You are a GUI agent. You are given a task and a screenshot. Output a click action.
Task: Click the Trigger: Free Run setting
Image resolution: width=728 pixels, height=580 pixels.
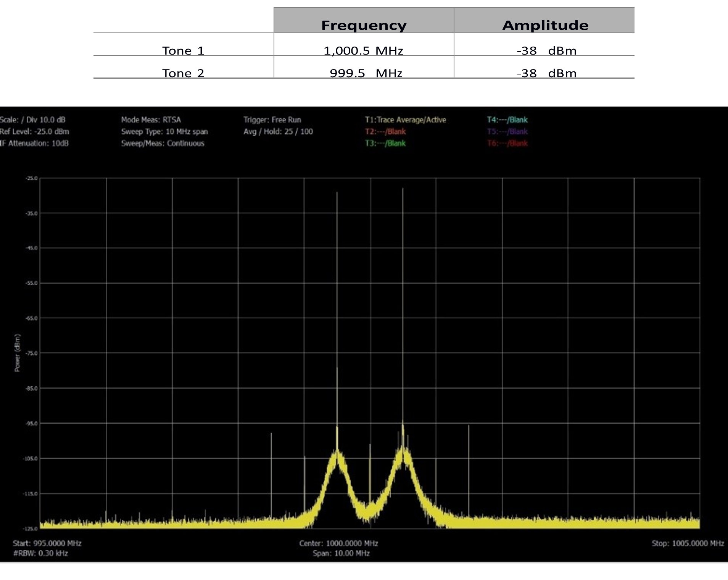click(272, 120)
